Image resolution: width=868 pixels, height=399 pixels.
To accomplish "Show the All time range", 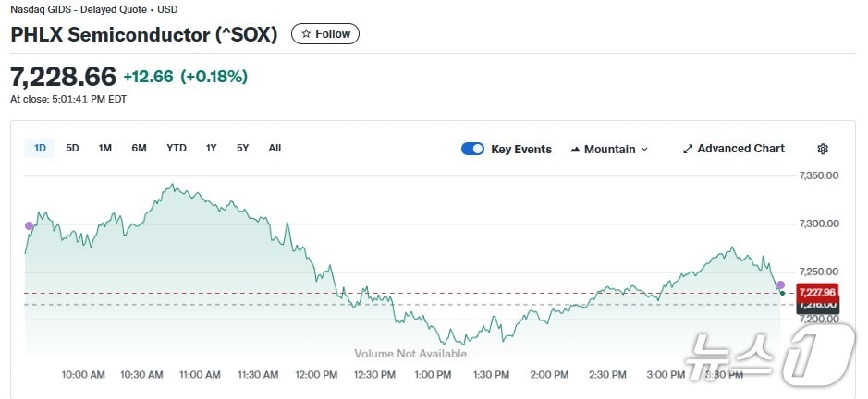I will click(x=275, y=148).
